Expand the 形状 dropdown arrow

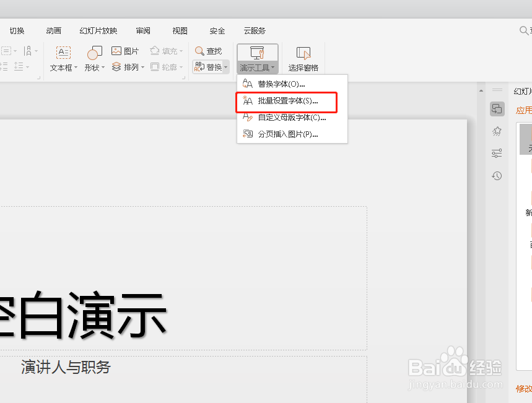[102, 68]
